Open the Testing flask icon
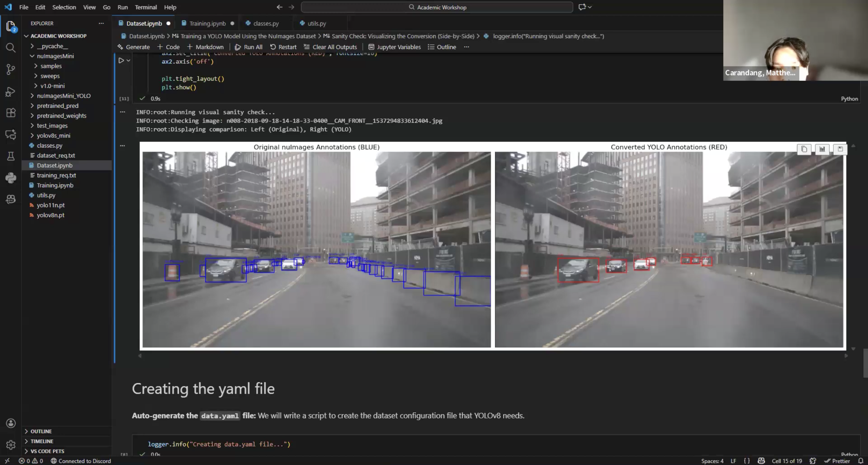Viewport: 868px width, 465px height. coord(11,156)
